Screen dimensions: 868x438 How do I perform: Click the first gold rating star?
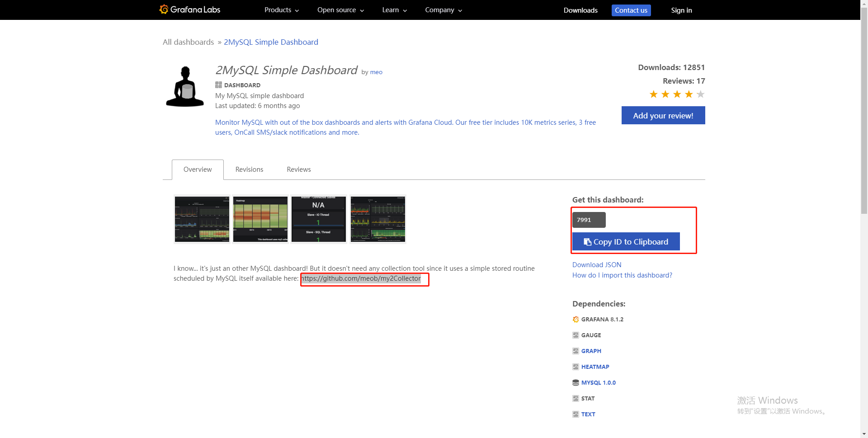(653, 94)
